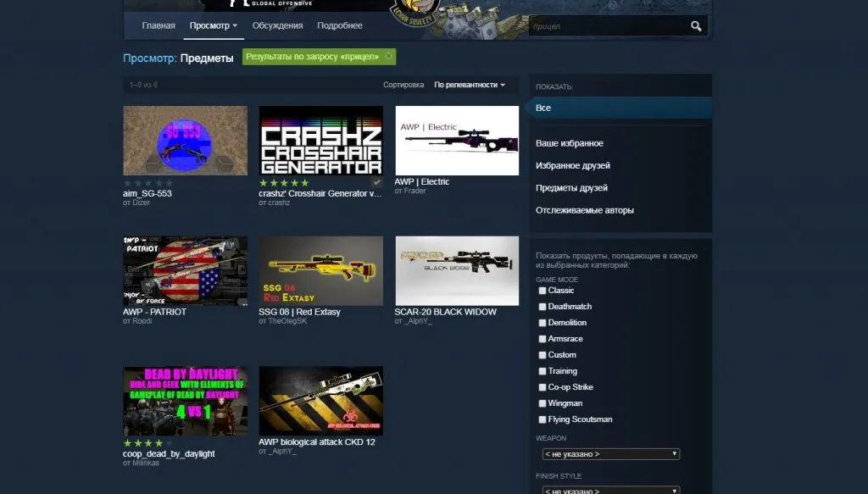
Task: Click the star rating under aim_SG-553
Action: click(147, 183)
